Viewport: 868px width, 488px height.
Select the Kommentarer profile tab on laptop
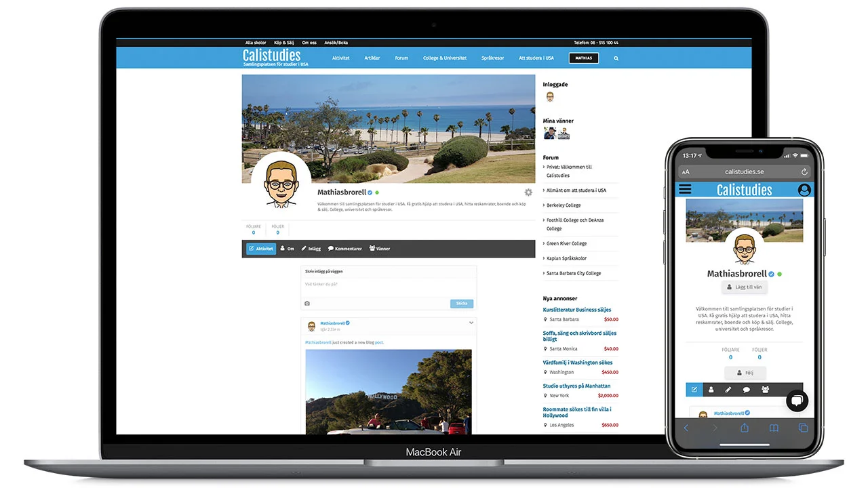[345, 249]
